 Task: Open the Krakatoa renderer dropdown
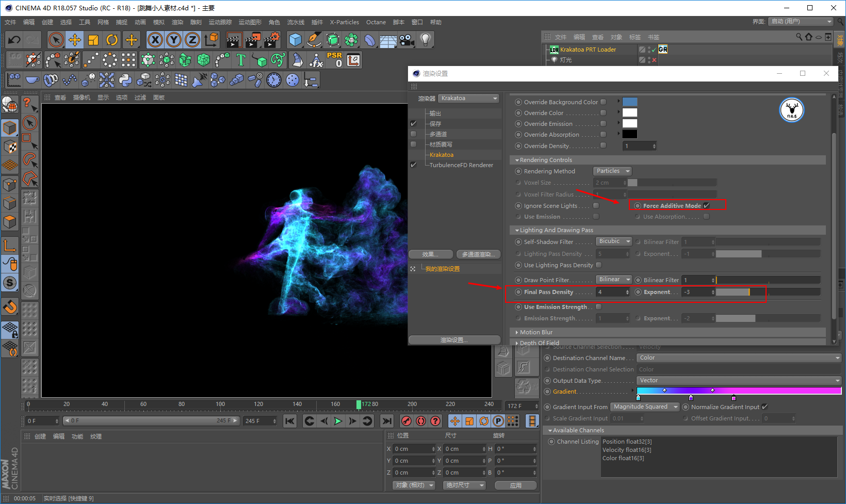pos(468,98)
